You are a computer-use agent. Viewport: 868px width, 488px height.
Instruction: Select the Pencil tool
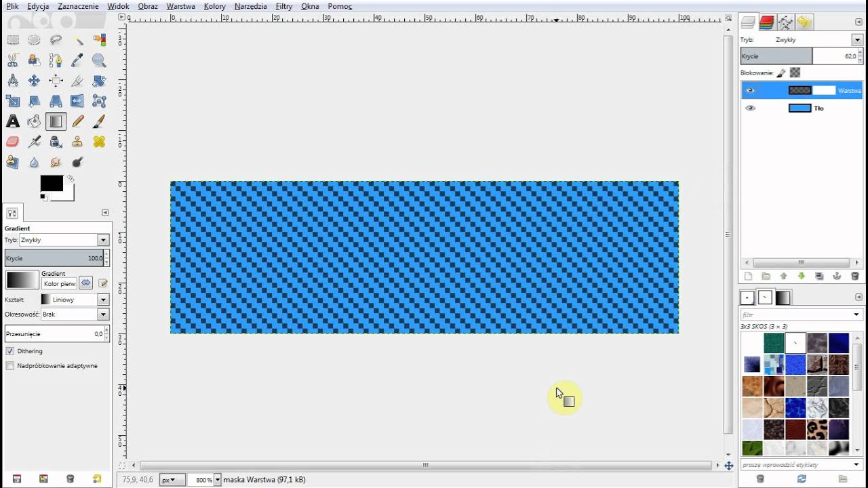pos(77,121)
